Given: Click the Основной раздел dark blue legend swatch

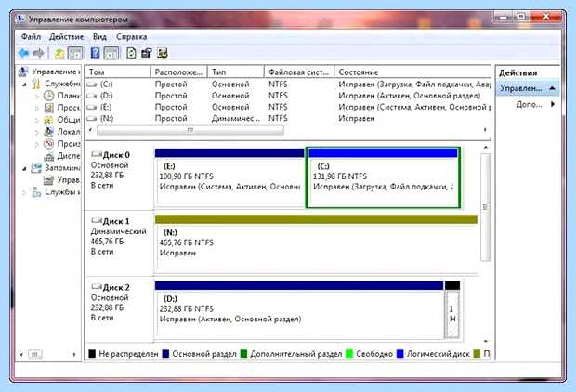Looking at the screenshot, I should click(x=165, y=354).
